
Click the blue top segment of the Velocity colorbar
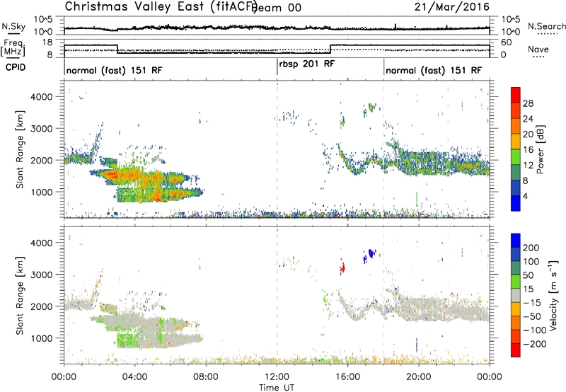[516, 241]
